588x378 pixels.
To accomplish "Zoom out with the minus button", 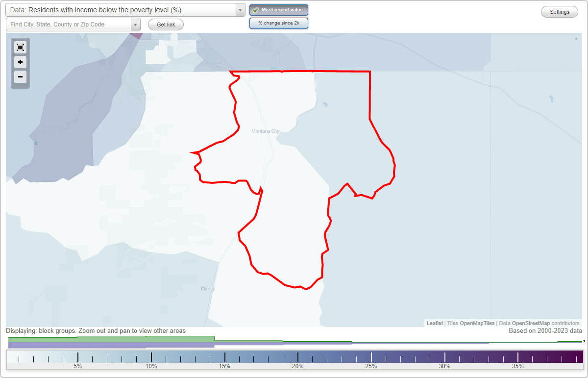I will pyautogui.click(x=20, y=76).
